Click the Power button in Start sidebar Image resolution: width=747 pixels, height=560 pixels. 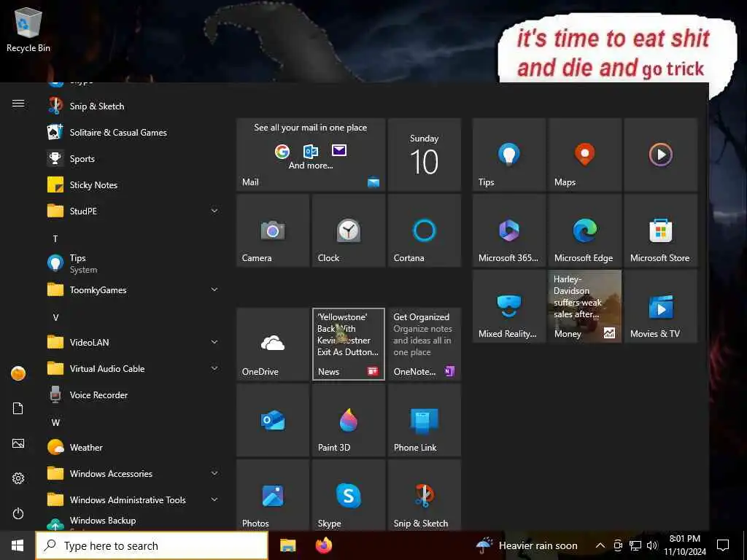(18, 513)
